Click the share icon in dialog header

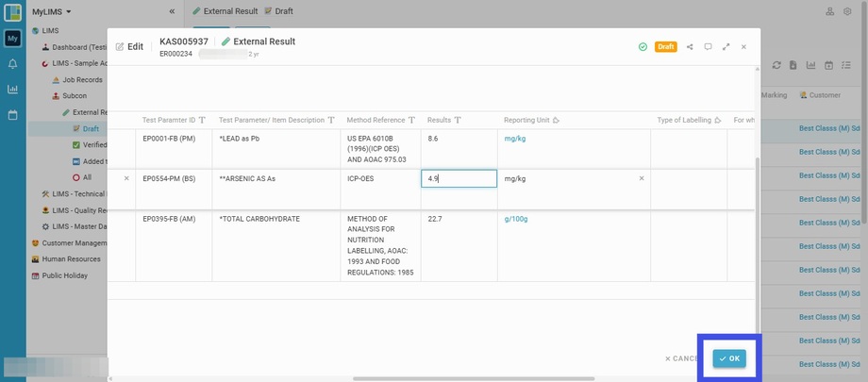690,46
